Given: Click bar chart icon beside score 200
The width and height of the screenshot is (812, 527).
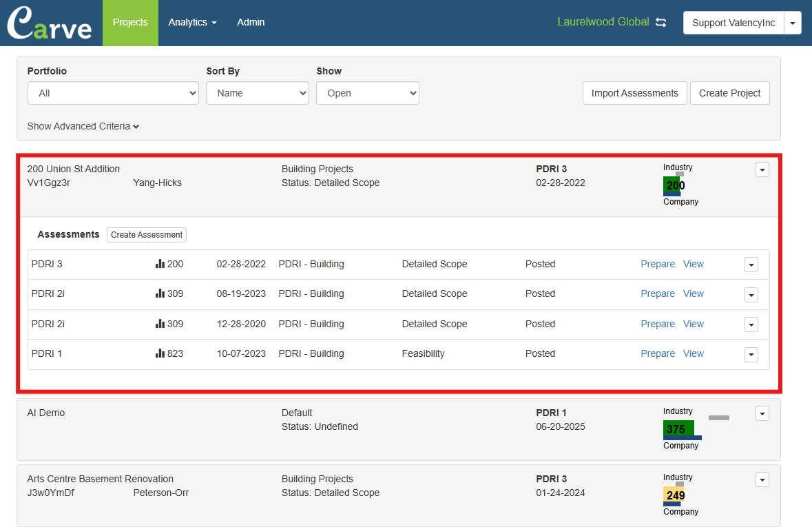Looking at the screenshot, I should [x=160, y=264].
